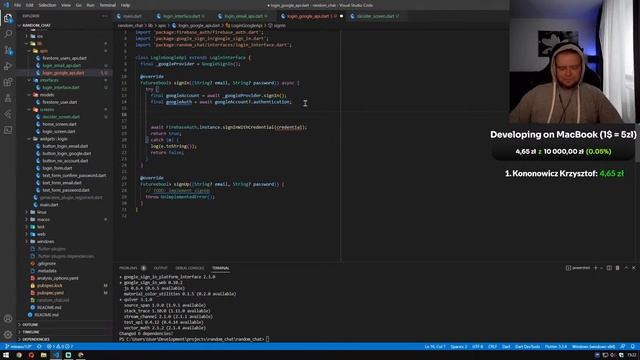The image size is (640, 360).
Task: Open Run and Debug view
Action: click(8, 66)
